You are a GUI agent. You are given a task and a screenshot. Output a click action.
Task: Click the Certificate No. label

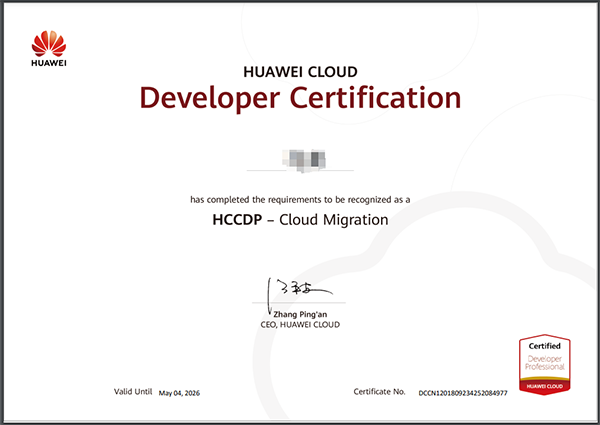(379, 393)
